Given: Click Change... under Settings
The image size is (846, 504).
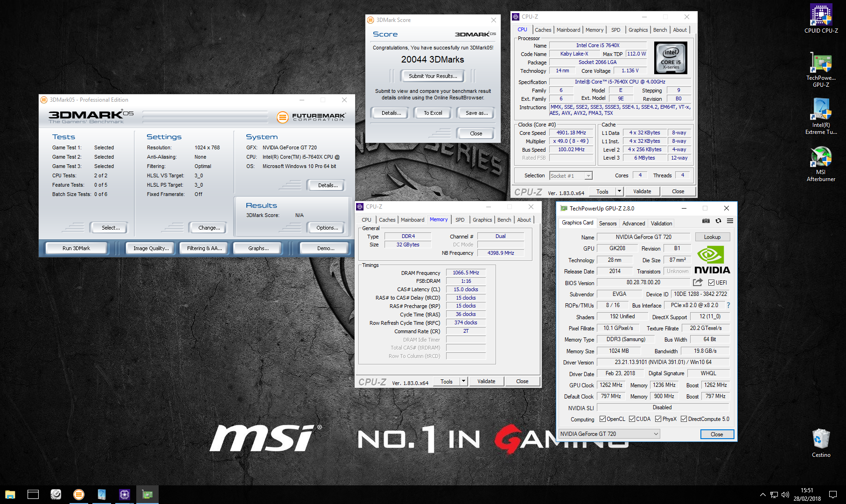Looking at the screenshot, I should pyautogui.click(x=209, y=228).
